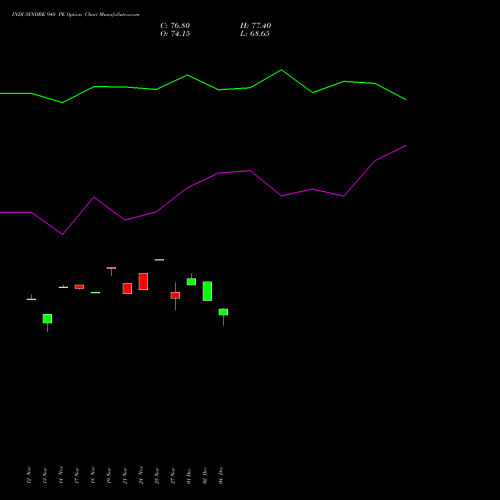
Task: Select the red doji candle for 19 Nov
Action: tap(111, 268)
